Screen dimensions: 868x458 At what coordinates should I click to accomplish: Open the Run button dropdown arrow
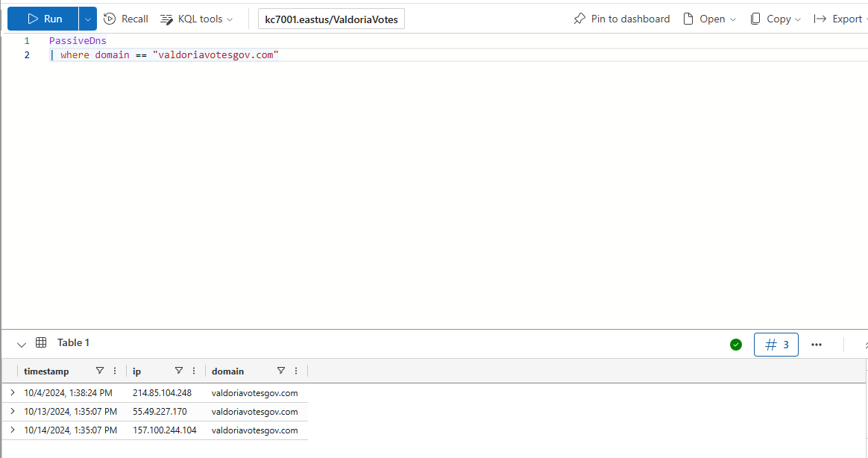(x=88, y=19)
